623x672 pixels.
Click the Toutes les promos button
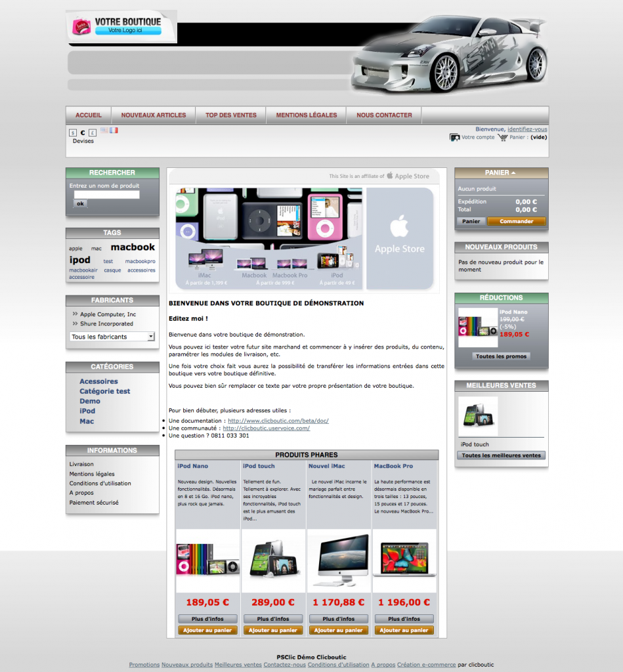(x=501, y=356)
